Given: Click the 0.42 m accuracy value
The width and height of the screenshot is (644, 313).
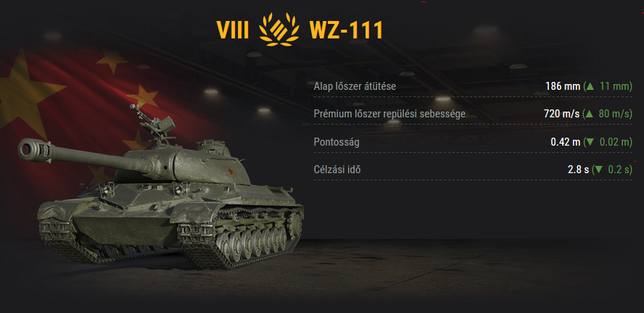Looking at the screenshot, I should [566, 142].
